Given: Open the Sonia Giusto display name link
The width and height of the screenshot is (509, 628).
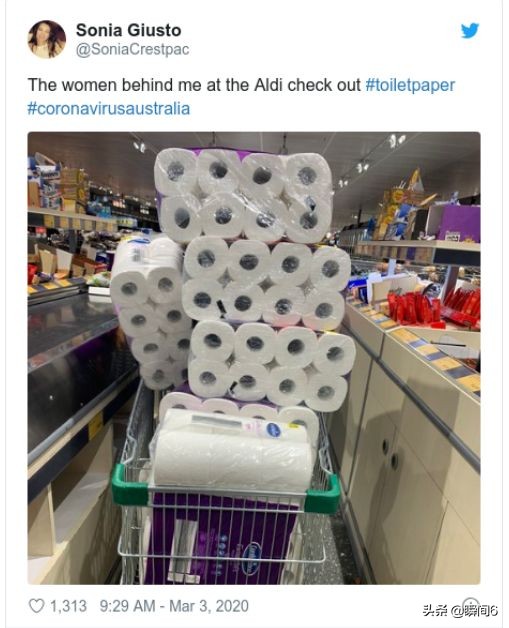Looking at the screenshot, I should click(129, 30).
